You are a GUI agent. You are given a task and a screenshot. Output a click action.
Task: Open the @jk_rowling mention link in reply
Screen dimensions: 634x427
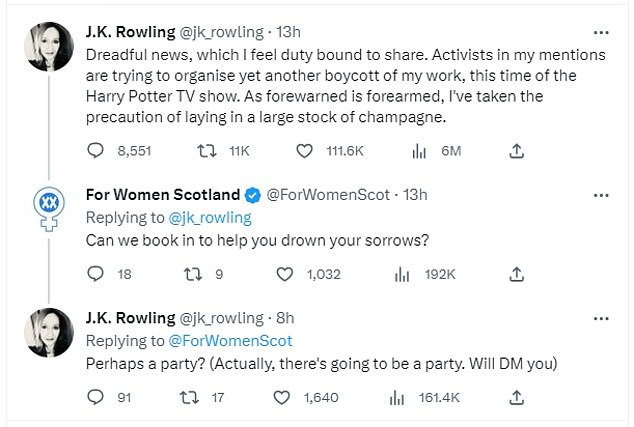[x=208, y=217]
